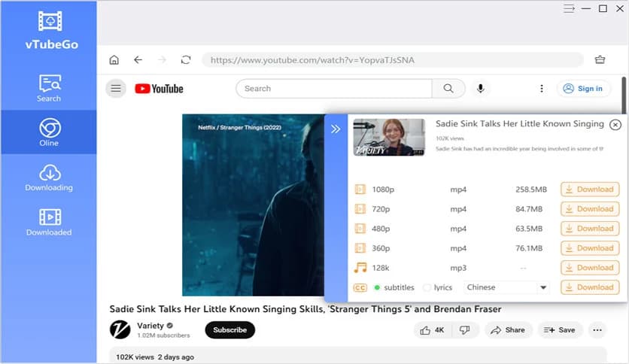This screenshot has width=629, height=364.
Task: Open the Downloading list
Action: coord(49,177)
